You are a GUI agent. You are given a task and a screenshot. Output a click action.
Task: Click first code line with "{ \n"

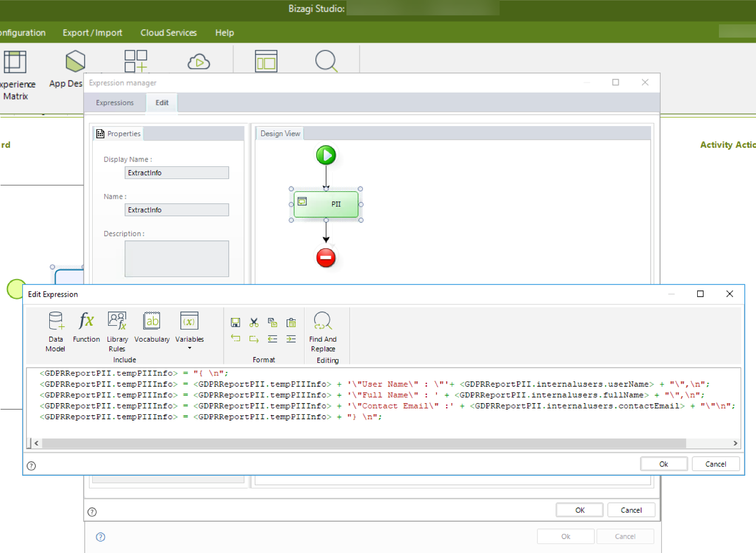click(134, 373)
